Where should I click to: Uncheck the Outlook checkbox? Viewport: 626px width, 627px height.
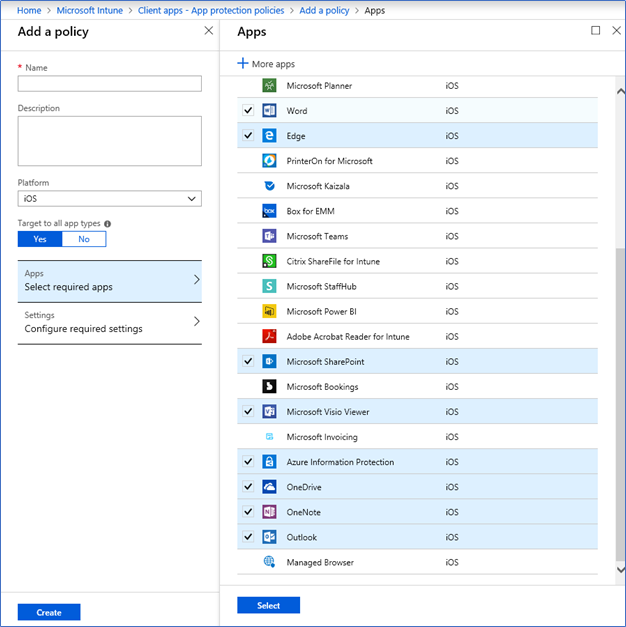(248, 537)
